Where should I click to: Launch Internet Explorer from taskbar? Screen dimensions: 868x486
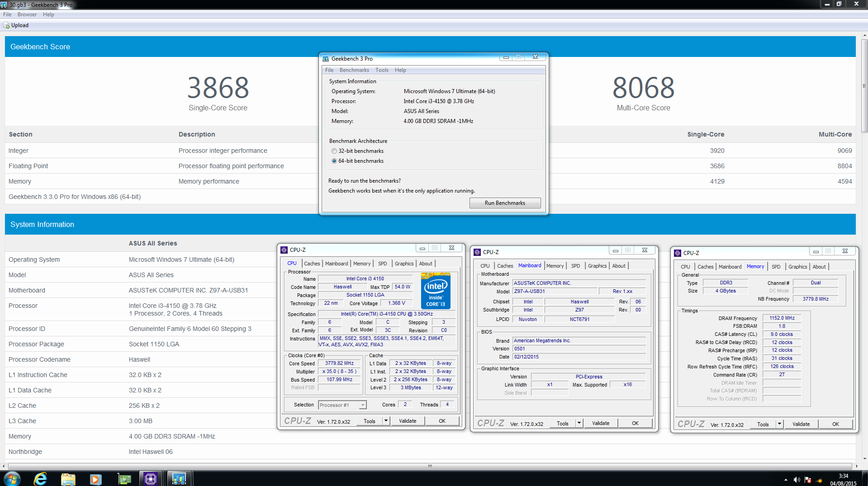click(41, 478)
